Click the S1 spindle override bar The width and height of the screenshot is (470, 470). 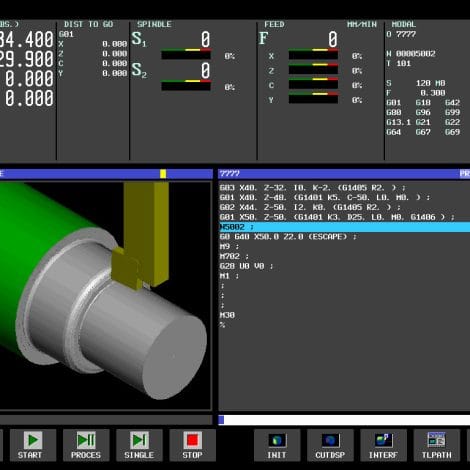[x=186, y=54]
